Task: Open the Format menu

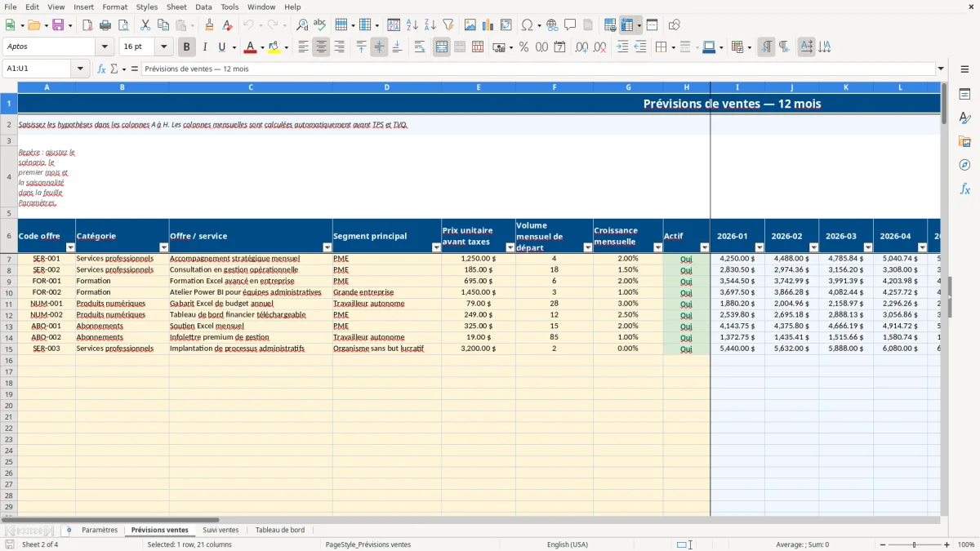Action: coord(114,7)
